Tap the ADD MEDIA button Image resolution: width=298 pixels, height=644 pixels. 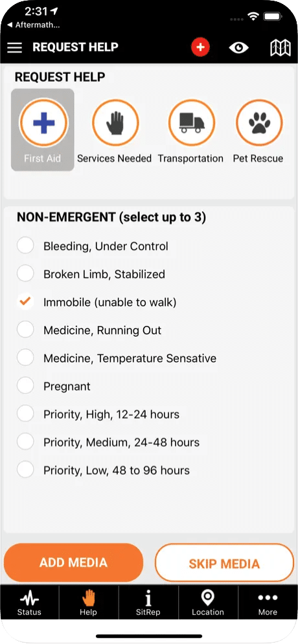73,562
